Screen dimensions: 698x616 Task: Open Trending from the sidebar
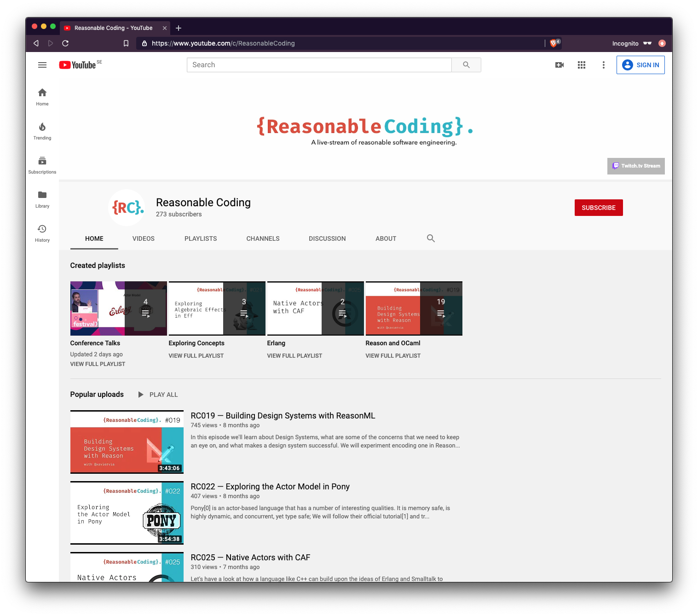[x=42, y=130]
